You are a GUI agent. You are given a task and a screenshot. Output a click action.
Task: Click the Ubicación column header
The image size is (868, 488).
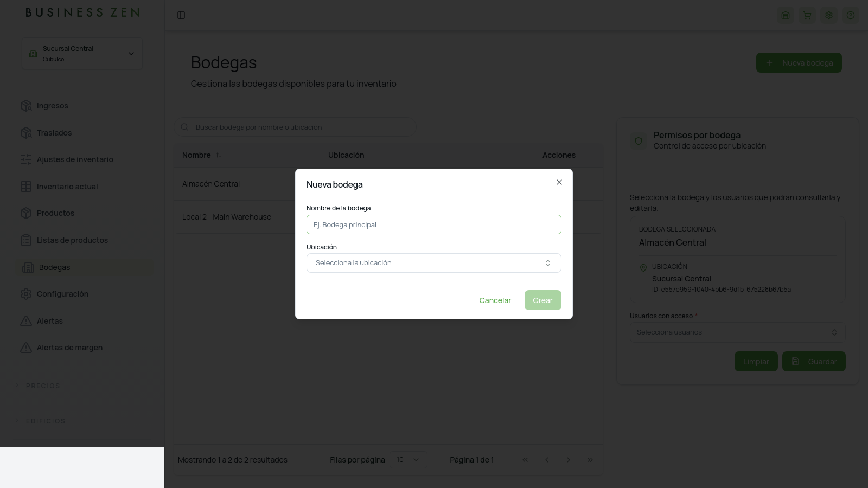coord(346,155)
